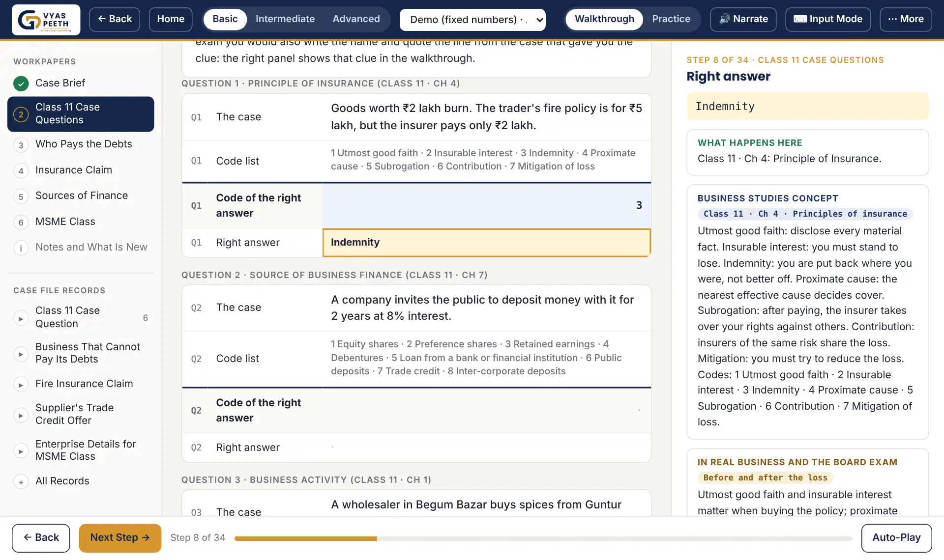Click the number 5 circle beside Sources of Finance

click(21, 196)
